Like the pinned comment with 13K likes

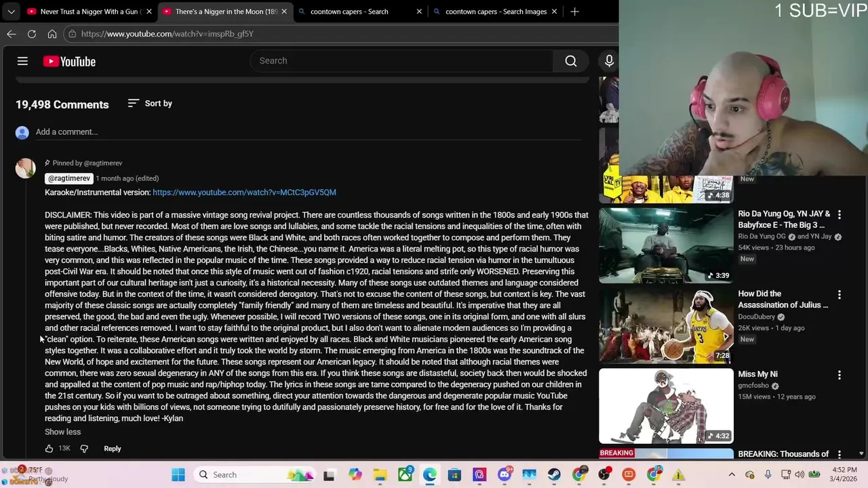coord(49,449)
